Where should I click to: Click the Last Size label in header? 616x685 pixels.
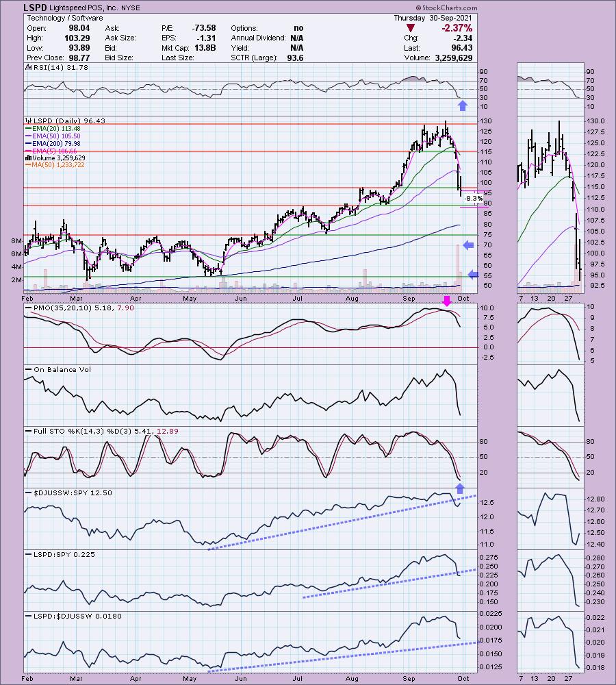pyautogui.click(x=177, y=58)
